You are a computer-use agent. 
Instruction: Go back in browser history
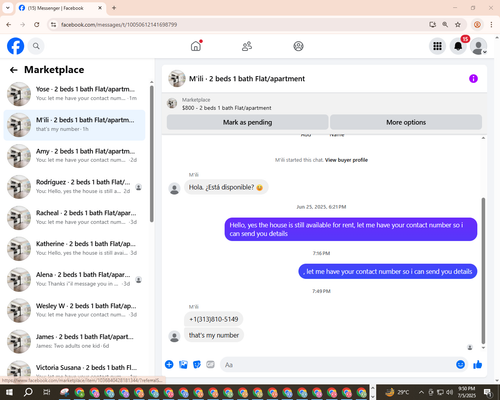9,25
